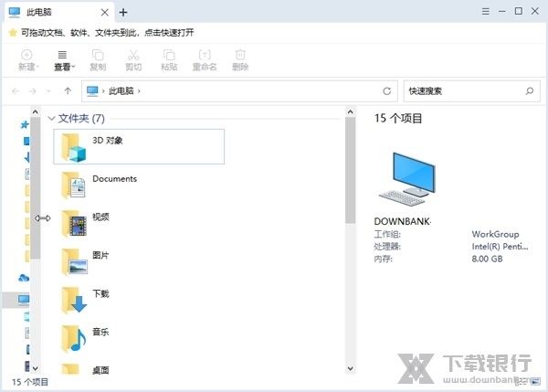
Task: Select the 3D 对象 folder
Action: tap(139, 146)
